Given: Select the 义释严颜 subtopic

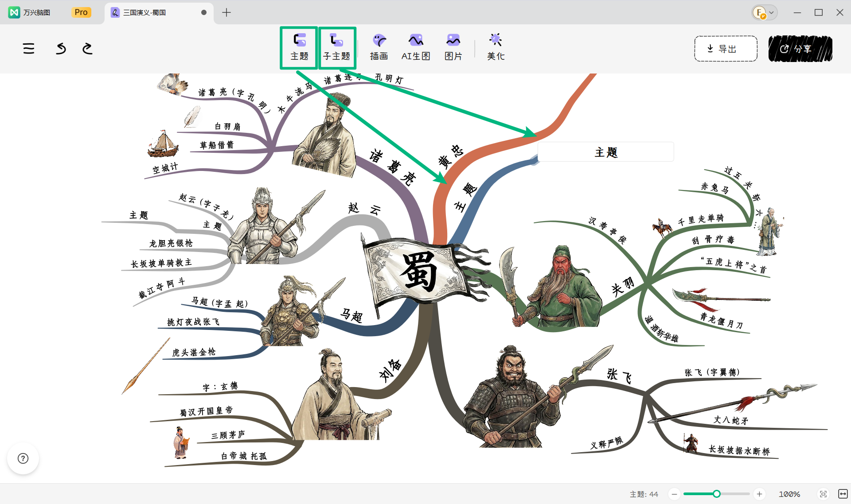Looking at the screenshot, I should tap(607, 442).
